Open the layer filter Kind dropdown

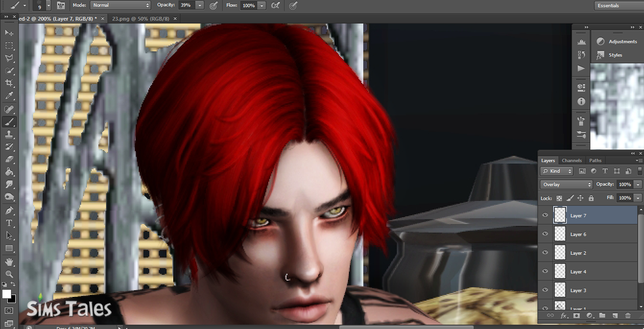pyautogui.click(x=557, y=171)
